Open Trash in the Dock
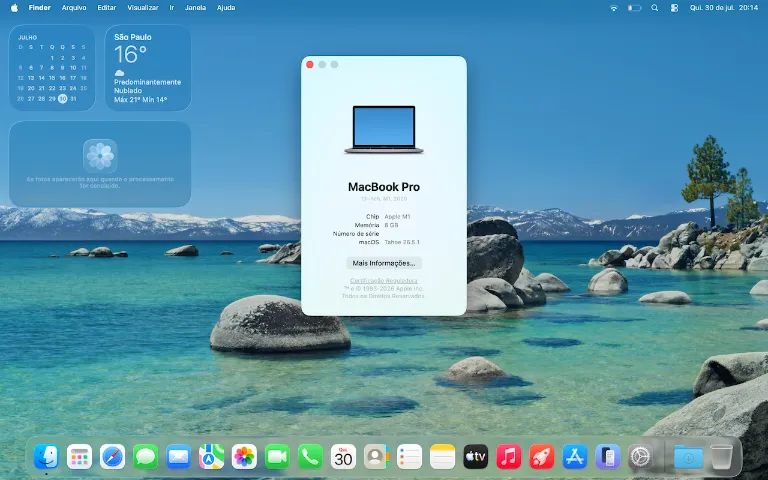Screen dimensions: 768x480 click(x=721, y=456)
